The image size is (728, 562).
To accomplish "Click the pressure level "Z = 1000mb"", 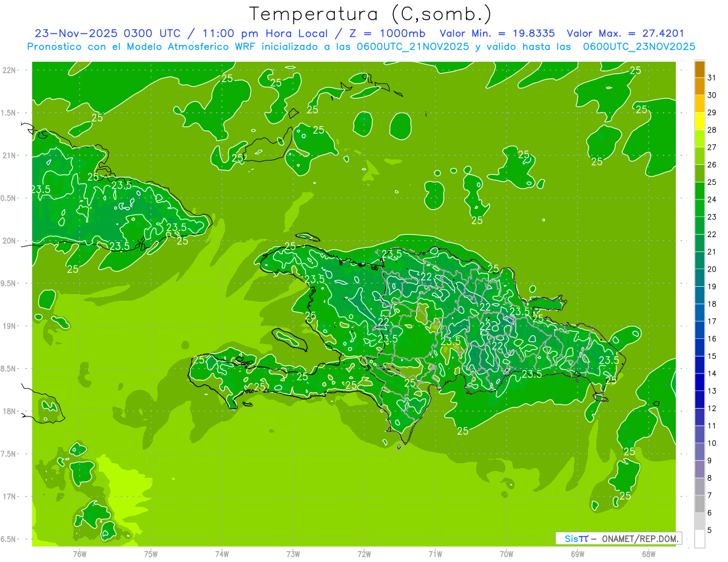I will point(386,33).
